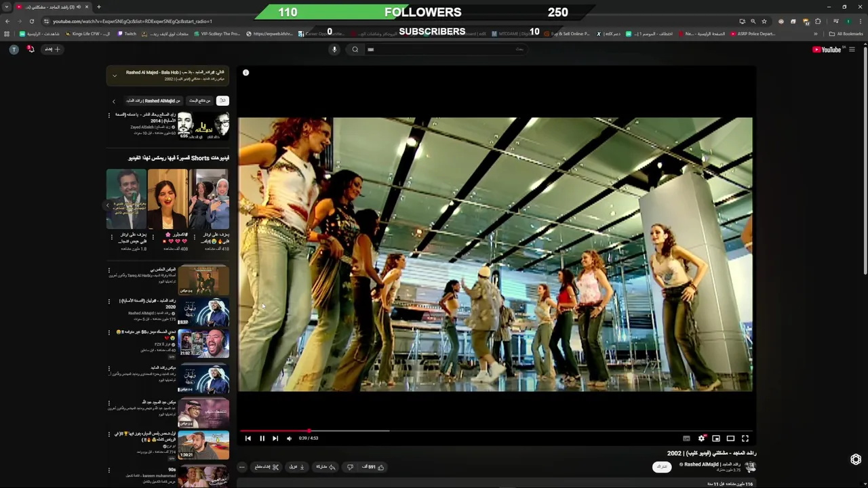868x488 pixels.
Task: Open the Tareq Al Harby mix thumbnail
Action: point(203,280)
